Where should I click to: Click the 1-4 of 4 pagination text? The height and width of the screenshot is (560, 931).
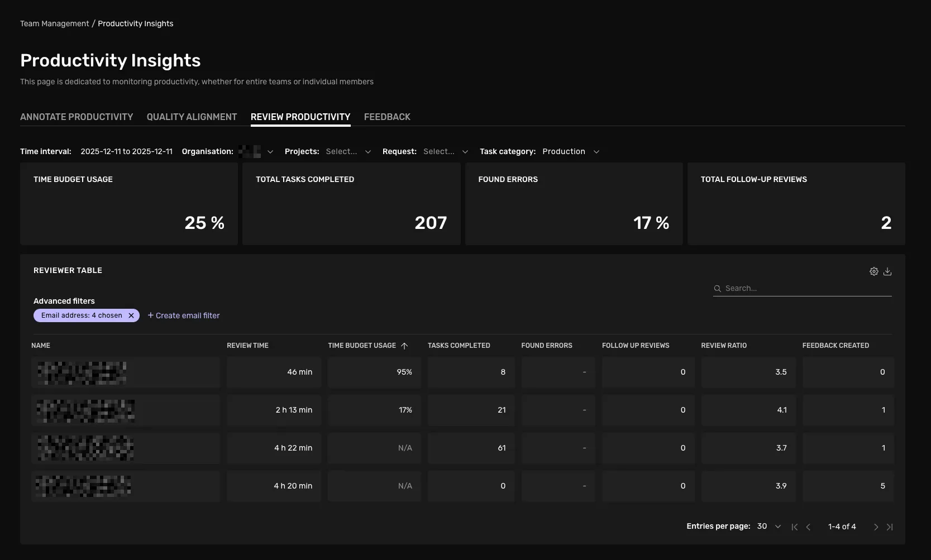click(842, 527)
